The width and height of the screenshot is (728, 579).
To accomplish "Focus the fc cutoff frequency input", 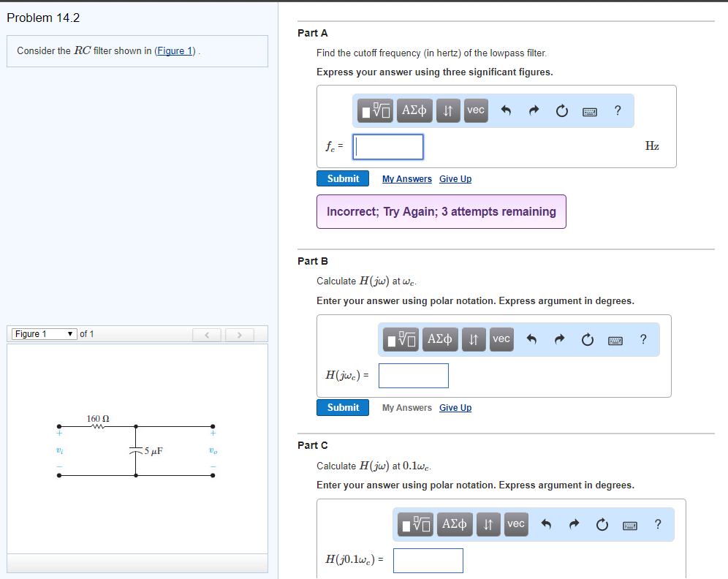I will point(388,147).
